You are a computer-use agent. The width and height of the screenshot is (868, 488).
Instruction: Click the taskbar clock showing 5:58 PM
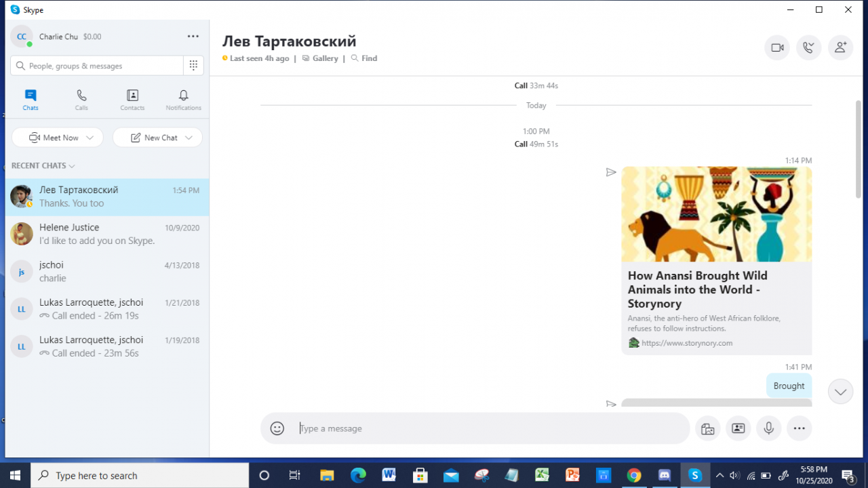tap(813, 475)
